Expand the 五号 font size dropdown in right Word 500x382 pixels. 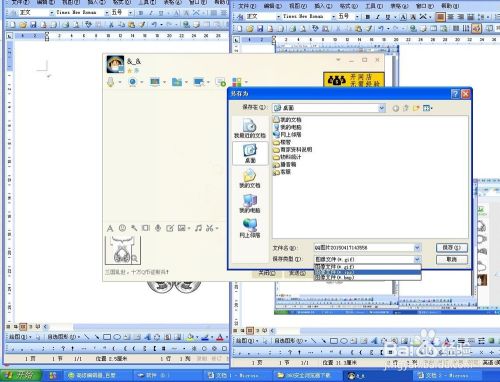[357, 16]
